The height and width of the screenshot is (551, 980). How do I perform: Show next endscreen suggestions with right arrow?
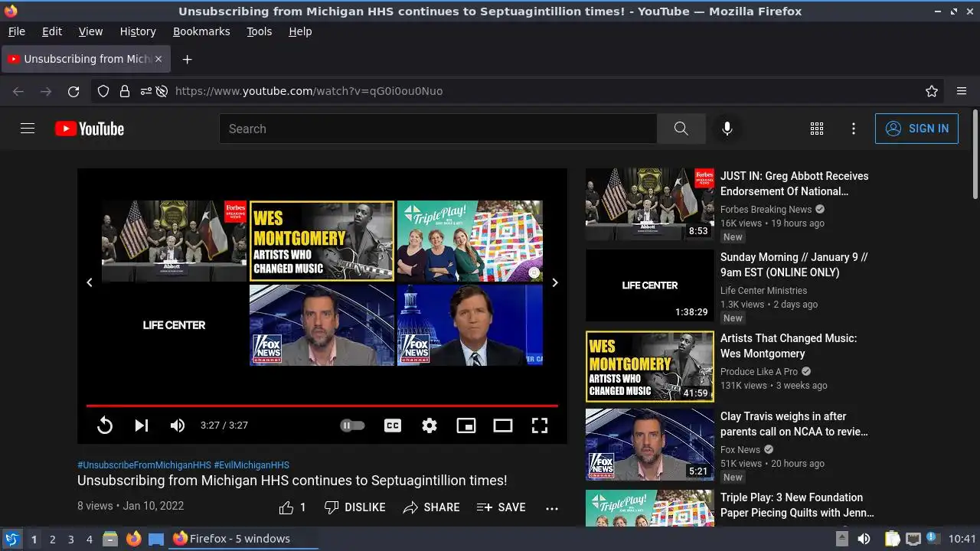coord(555,282)
